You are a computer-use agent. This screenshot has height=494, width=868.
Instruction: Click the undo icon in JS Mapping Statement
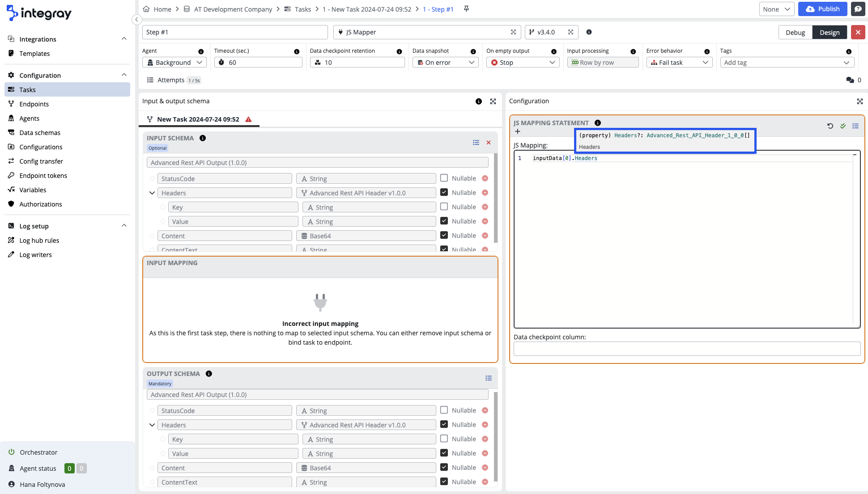coord(830,126)
